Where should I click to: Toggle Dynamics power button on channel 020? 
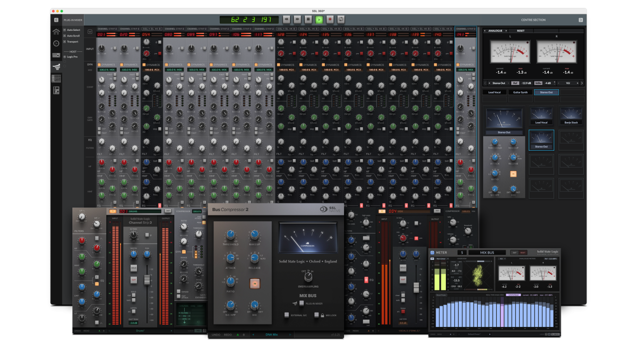click(x=121, y=65)
